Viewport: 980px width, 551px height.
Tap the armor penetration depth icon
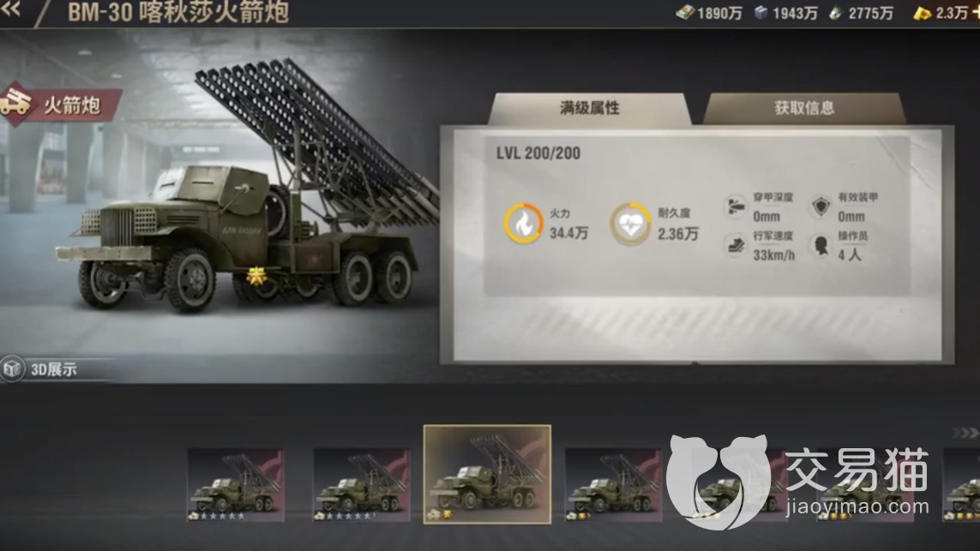coord(736,207)
